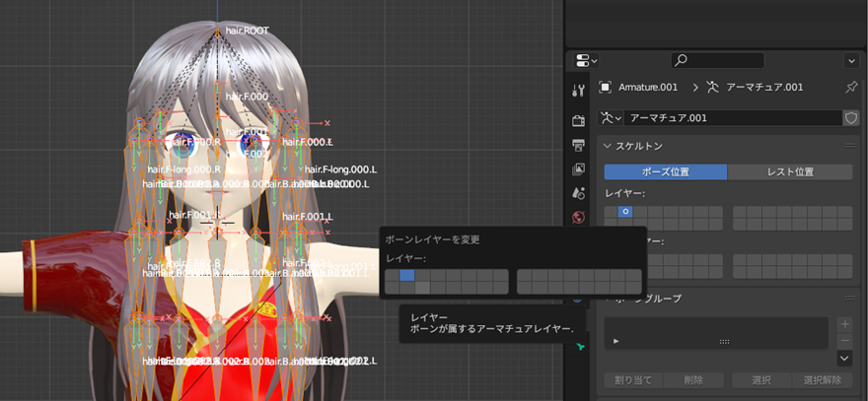Image resolution: width=868 pixels, height=401 pixels.
Task: Browse armature data with the datablock dropdown
Action: click(x=612, y=118)
